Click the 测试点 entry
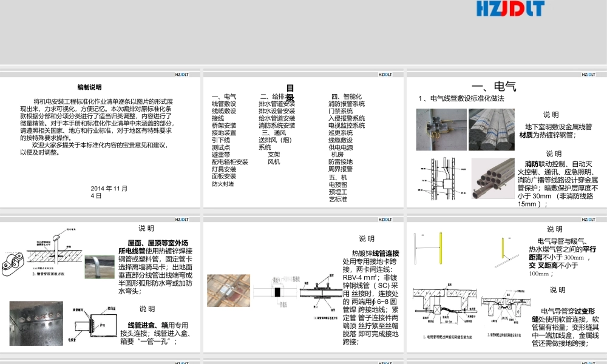Screen dimensions: 607x364 coord(221,147)
